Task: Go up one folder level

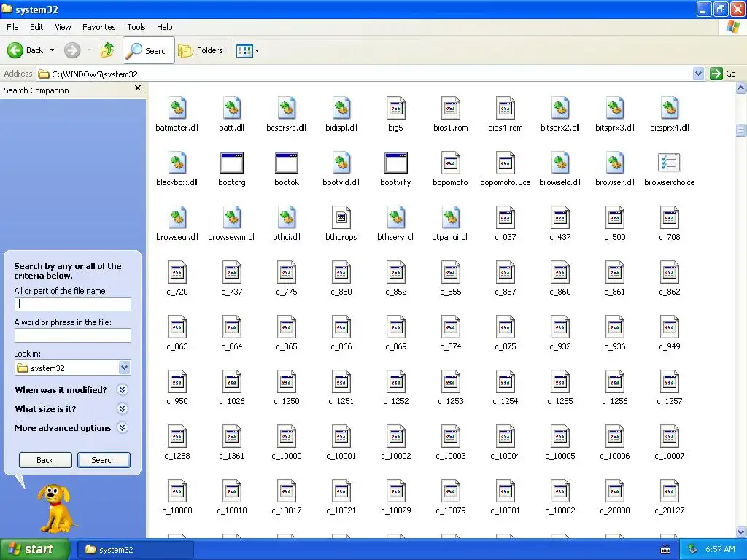Action: click(107, 50)
